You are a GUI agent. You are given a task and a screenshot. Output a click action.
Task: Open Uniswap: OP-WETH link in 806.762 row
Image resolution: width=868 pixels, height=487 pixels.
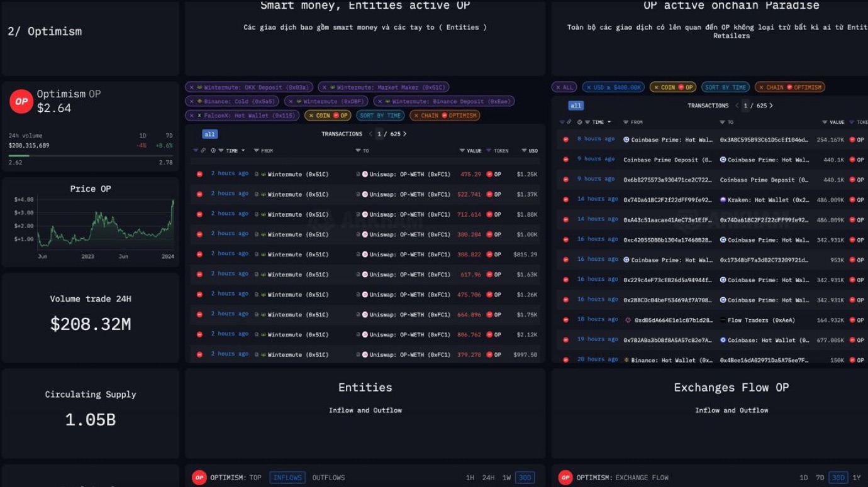(410, 335)
